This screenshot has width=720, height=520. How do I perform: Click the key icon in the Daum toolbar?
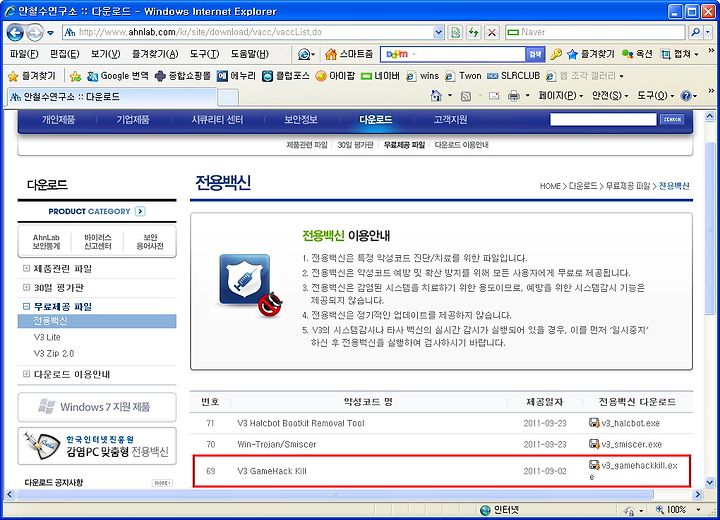[556, 54]
